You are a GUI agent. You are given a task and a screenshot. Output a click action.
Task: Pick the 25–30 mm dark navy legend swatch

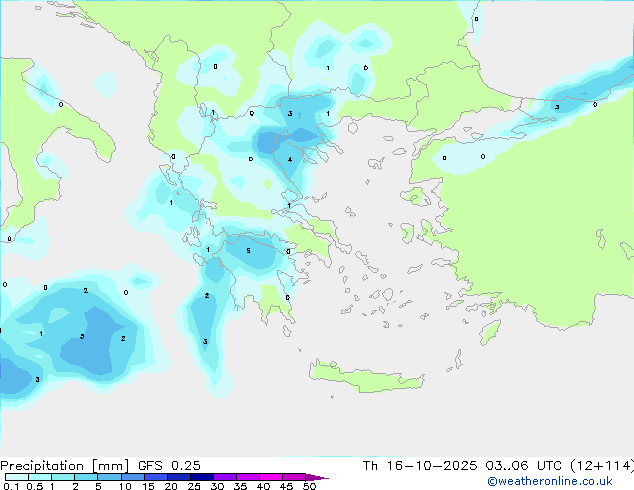(x=201, y=477)
